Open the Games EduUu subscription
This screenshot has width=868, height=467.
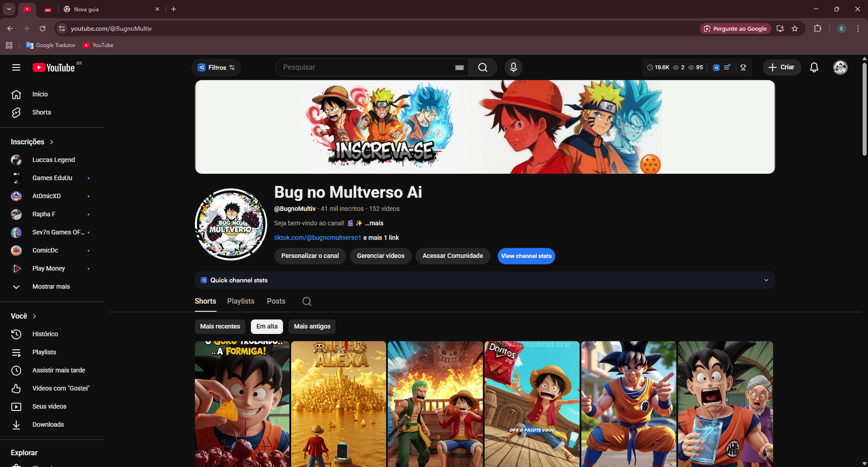coord(52,178)
